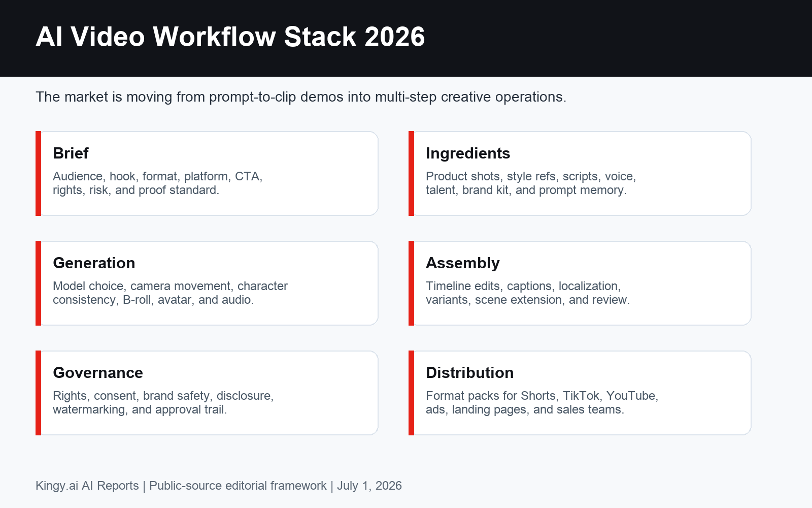Click 'Model choice, camera movement, character' text
The height and width of the screenshot is (508, 812).
pos(170,286)
